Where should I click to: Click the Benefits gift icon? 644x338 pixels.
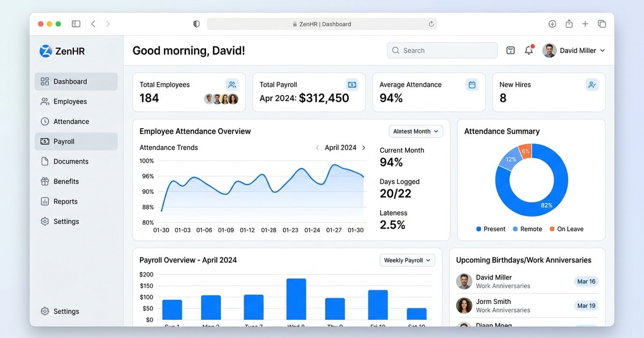coord(45,181)
